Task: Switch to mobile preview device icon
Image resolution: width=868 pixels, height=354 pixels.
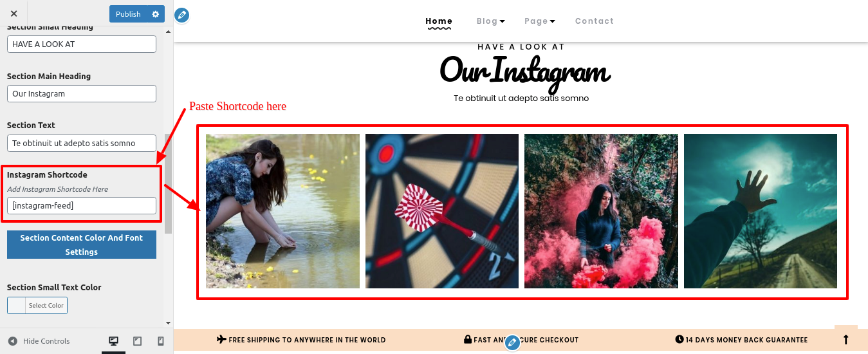Action: tap(161, 341)
